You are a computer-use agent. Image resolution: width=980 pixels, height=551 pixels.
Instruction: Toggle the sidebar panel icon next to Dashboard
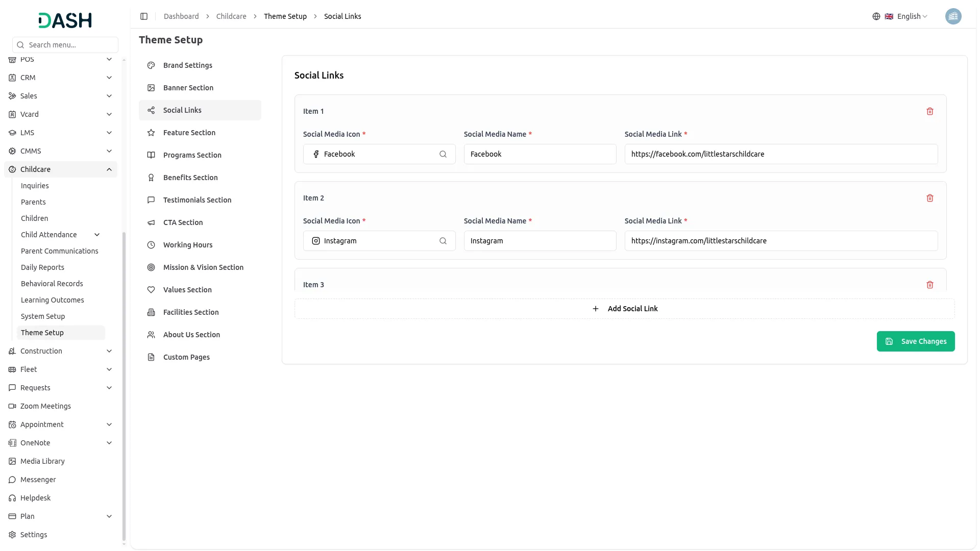(x=144, y=16)
